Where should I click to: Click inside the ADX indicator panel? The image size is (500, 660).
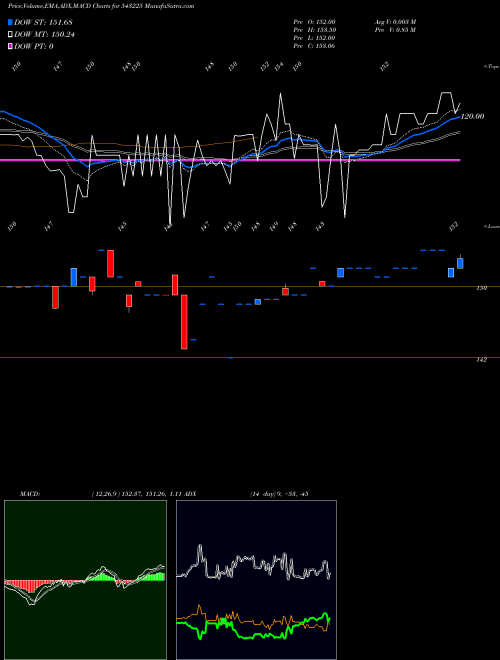click(256, 580)
